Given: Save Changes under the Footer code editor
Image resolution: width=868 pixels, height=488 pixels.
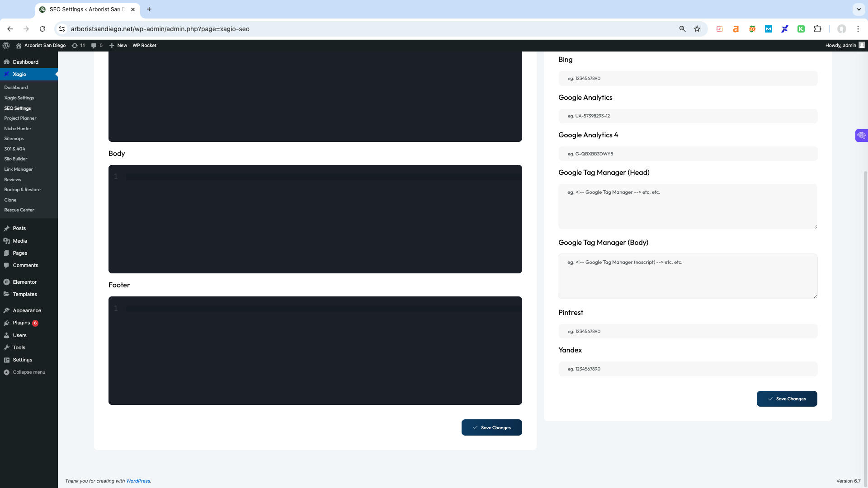Looking at the screenshot, I should [x=491, y=427].
